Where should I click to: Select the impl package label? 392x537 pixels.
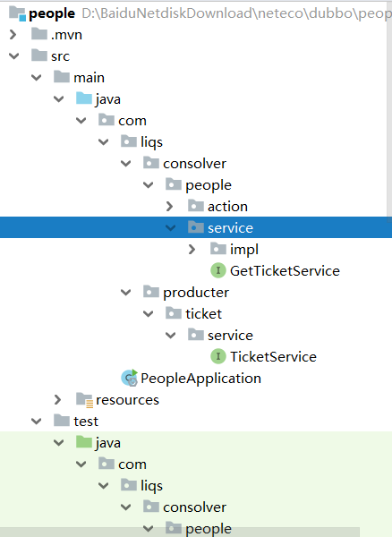click(x=244, y=250)
